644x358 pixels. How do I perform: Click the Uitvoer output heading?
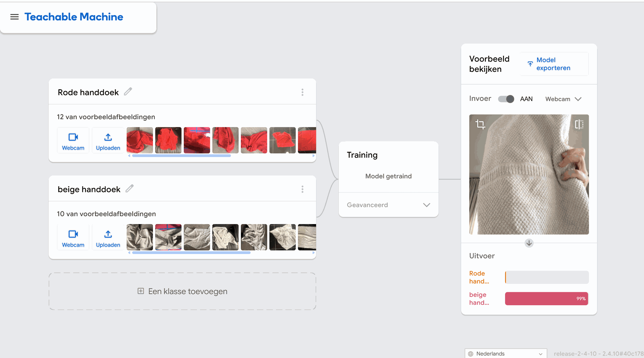pyautogui.click(x=482, y=256)
